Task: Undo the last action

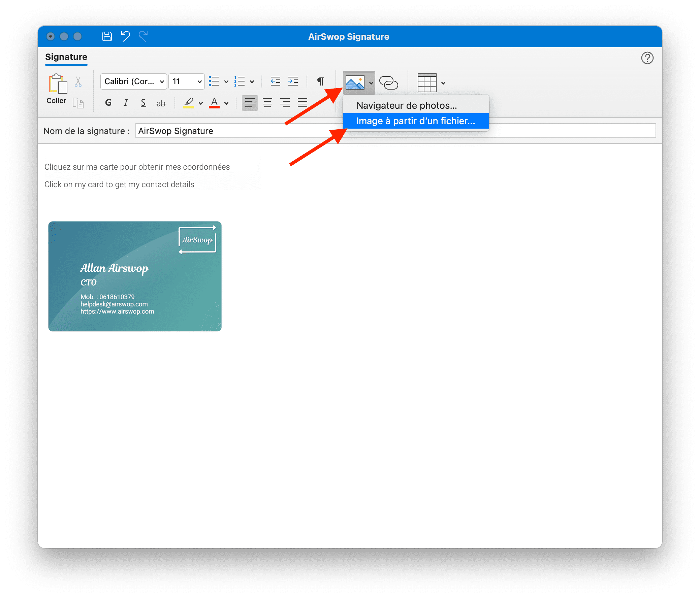Action: click(125, 36)
